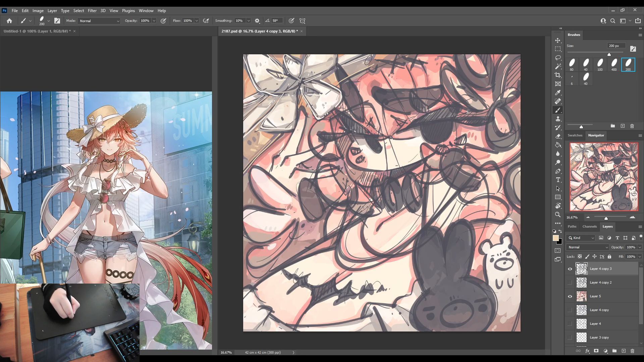The image size is (644, 362).
Task: Select the Zoom tool
Action: [558, 215]
